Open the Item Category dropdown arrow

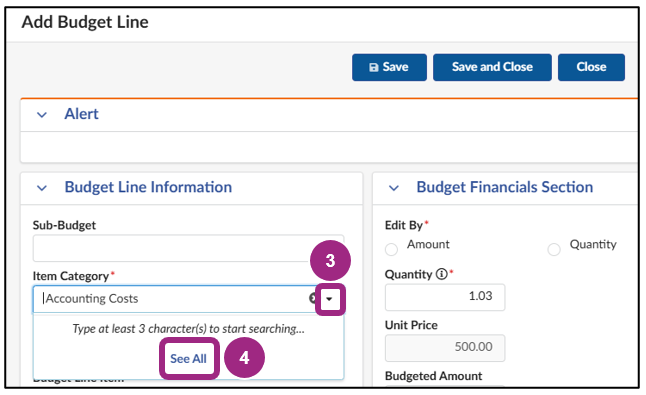point(329,299)
